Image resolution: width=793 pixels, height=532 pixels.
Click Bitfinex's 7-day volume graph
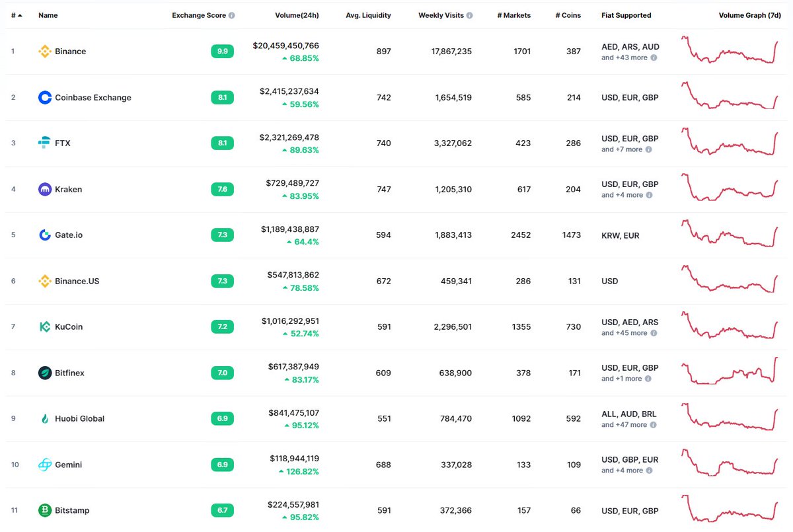coord(730,371)
